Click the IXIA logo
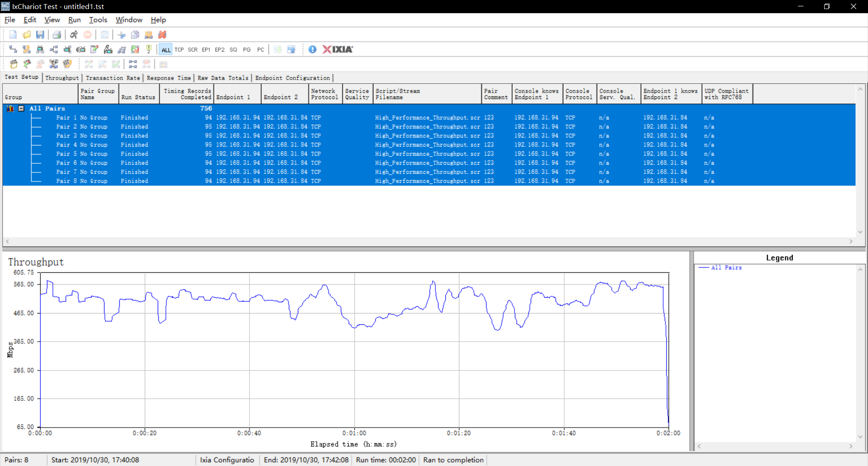868x466 pixels. point(338,49)
